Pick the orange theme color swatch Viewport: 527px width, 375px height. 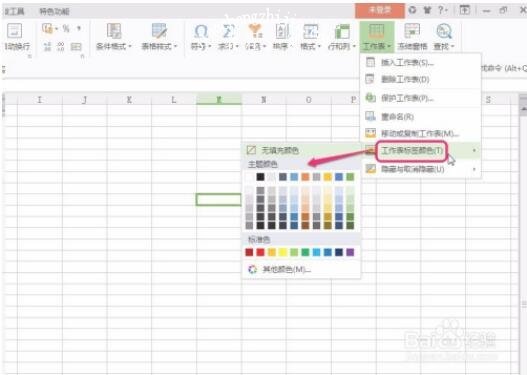pos(305,177)
